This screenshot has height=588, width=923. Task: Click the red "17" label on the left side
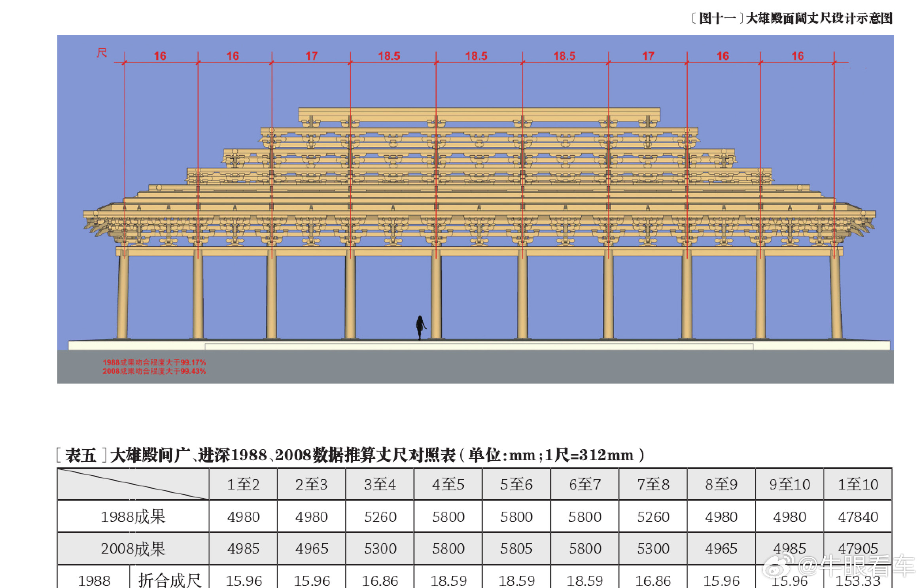pos(312,56)
